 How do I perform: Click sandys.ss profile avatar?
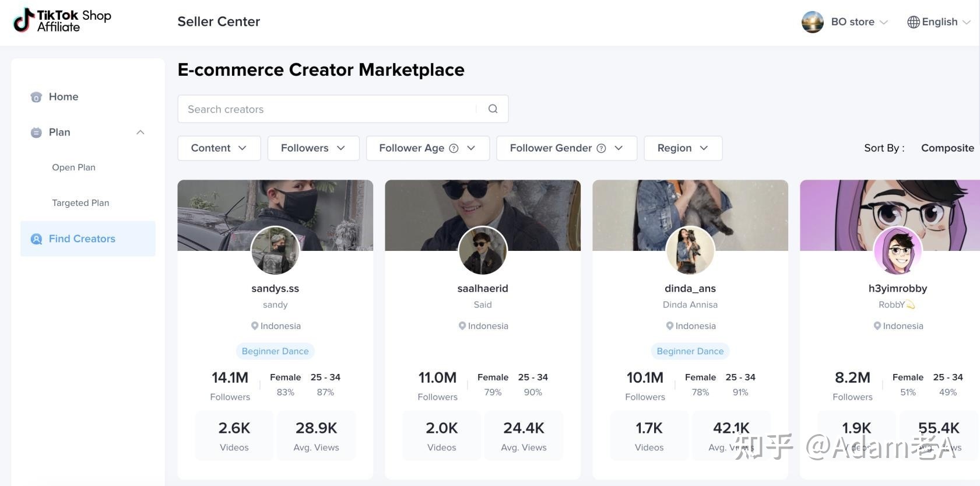275,250
